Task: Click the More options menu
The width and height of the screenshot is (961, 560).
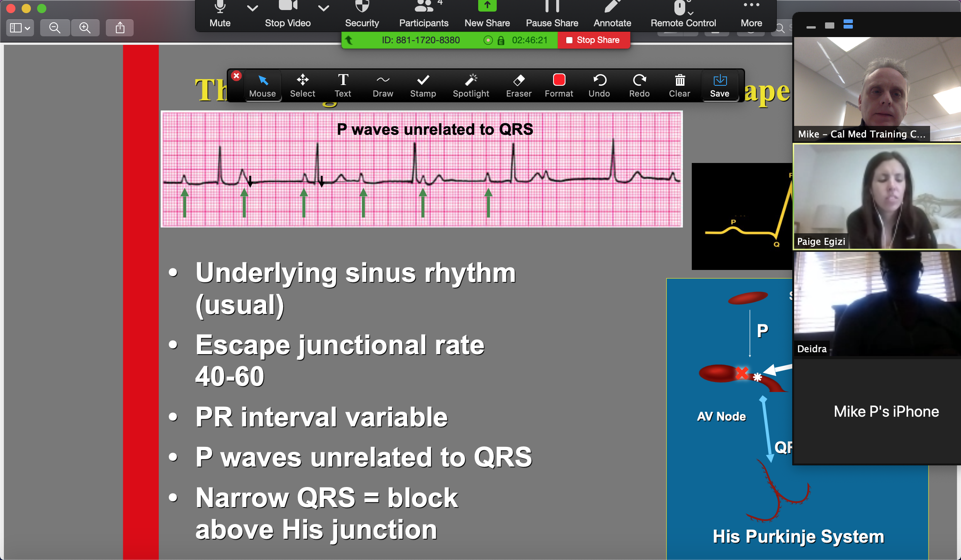Action: coord(751,14)
